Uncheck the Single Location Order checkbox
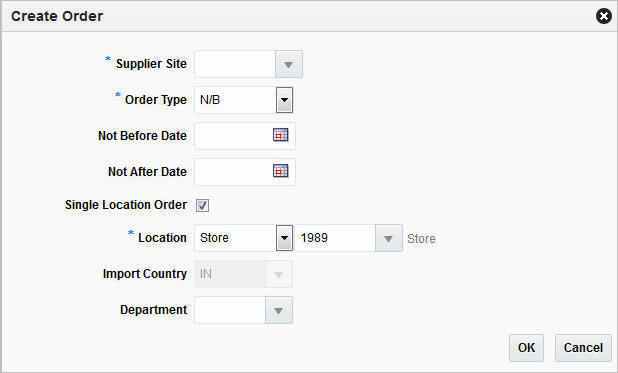Screen dimensions: 618x373 202,205
